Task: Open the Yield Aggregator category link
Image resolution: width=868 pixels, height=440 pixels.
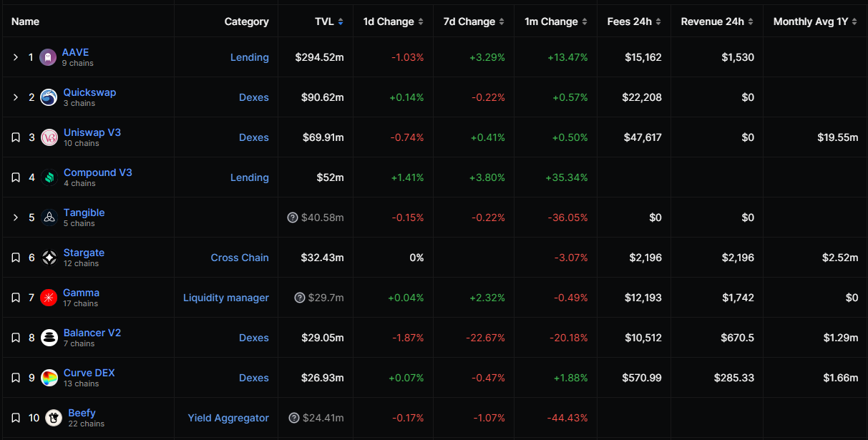Action: coord(228,418)
